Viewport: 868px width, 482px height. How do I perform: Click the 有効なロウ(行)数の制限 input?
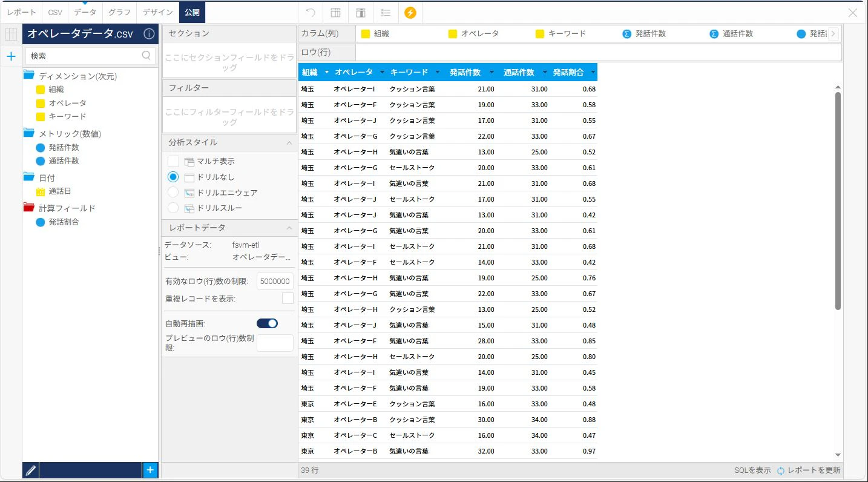275,282
